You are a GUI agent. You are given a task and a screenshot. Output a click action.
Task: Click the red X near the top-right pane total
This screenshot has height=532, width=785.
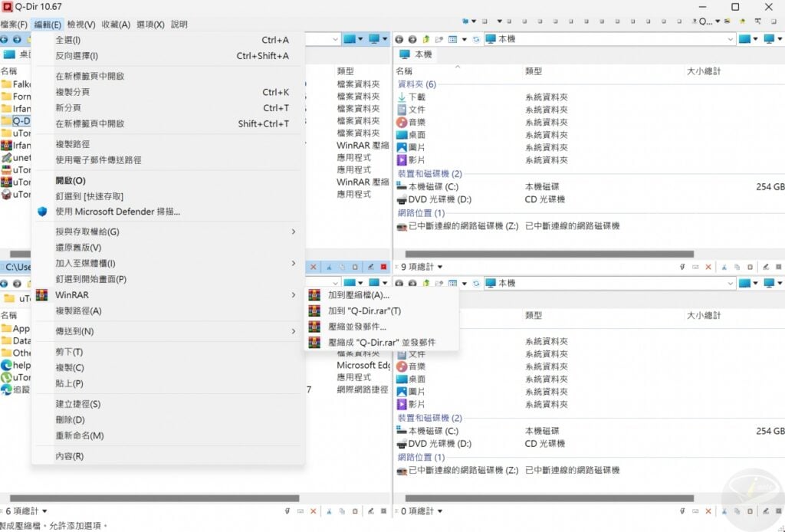pyautogui.click(x=709, y=267)
